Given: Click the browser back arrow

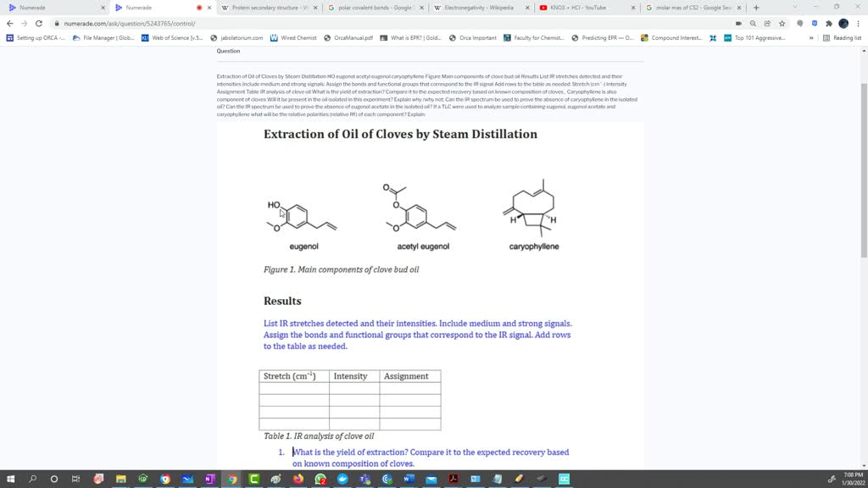Looking at the screenshot, I should pos(10,24).
